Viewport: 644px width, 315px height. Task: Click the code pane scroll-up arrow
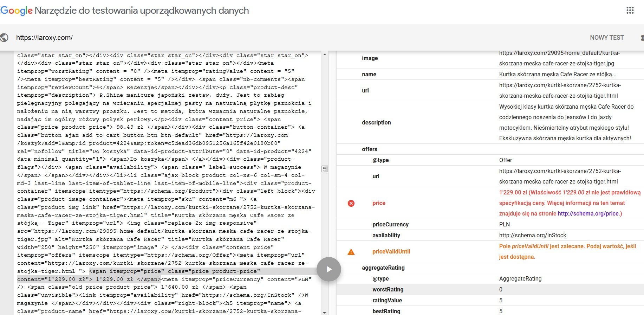325,54
